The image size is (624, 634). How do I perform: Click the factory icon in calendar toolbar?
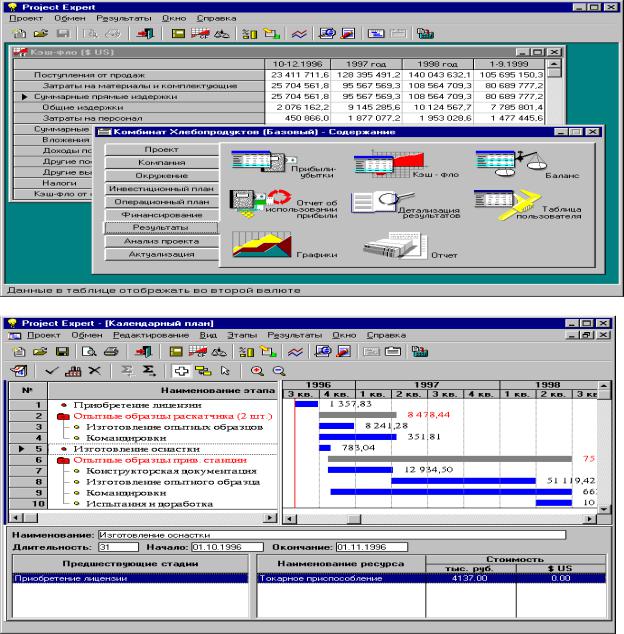73,371
